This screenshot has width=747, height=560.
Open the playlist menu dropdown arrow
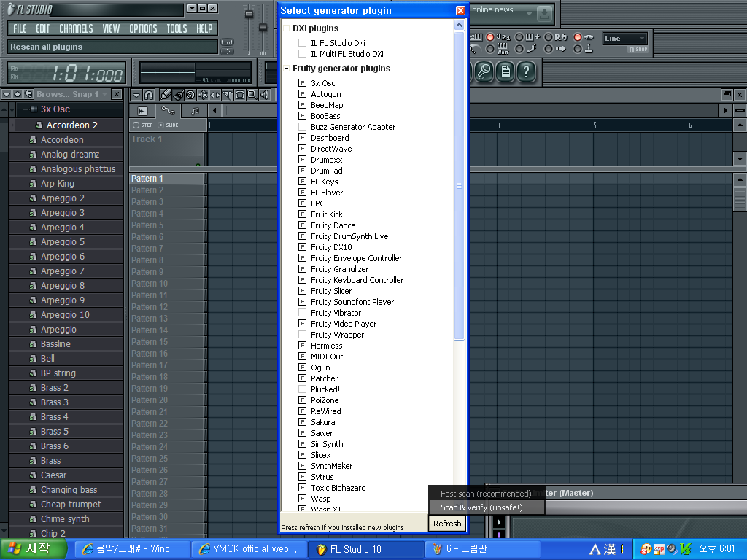pyautogui.click(x=136, y=95)
